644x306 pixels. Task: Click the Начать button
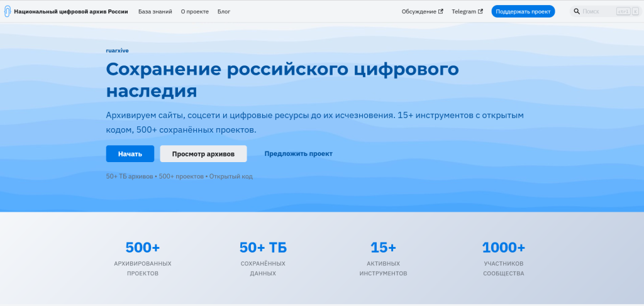130,154
